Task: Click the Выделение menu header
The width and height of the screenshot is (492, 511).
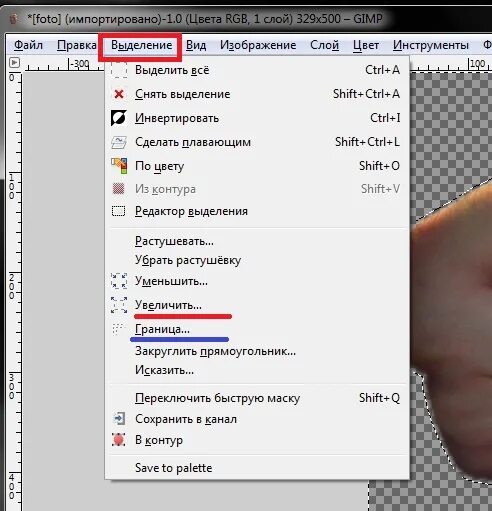Action: pos(141,45)
